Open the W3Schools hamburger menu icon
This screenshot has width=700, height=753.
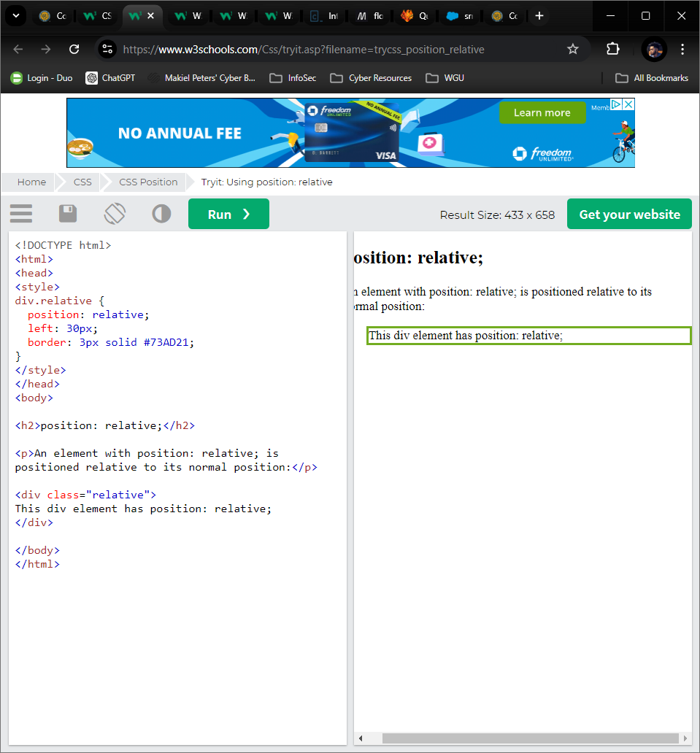click(21, 214)
